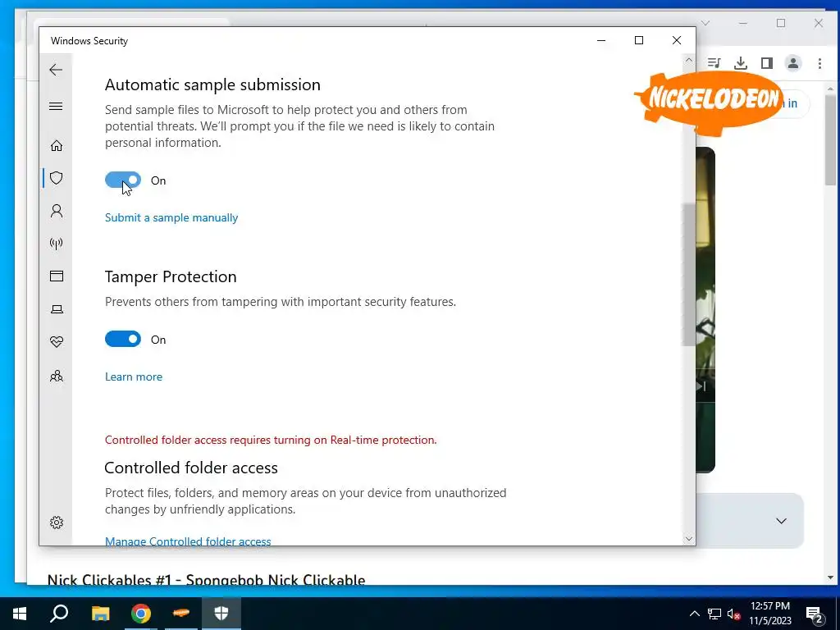Open notification center icon
This screenshot has width=840, height=630.
(815, 614)
